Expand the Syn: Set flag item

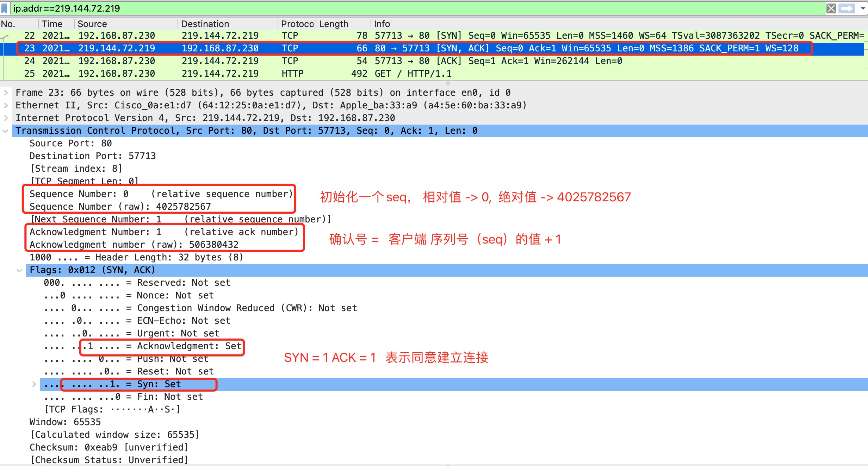click(34, 384)
